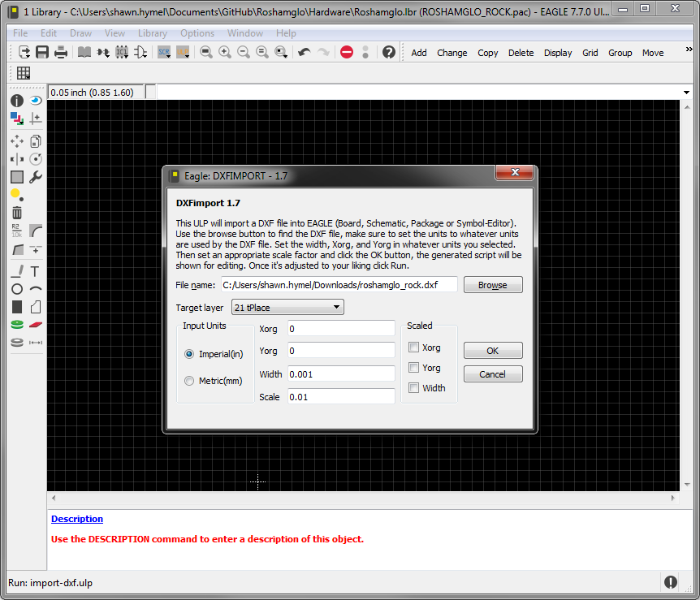700x600 pixels.
Task: Click the Display text toolbar button
Action: click(558, 53)
